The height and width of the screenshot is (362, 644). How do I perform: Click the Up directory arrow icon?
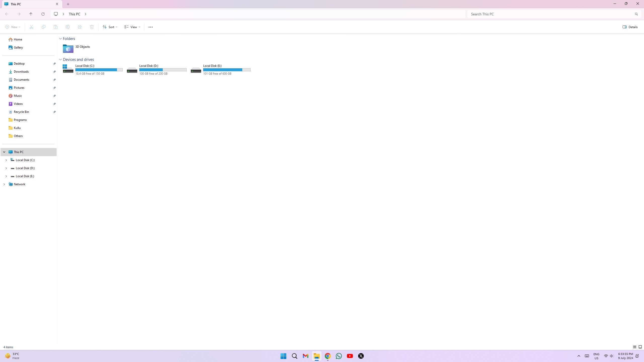tap(31, 14)
